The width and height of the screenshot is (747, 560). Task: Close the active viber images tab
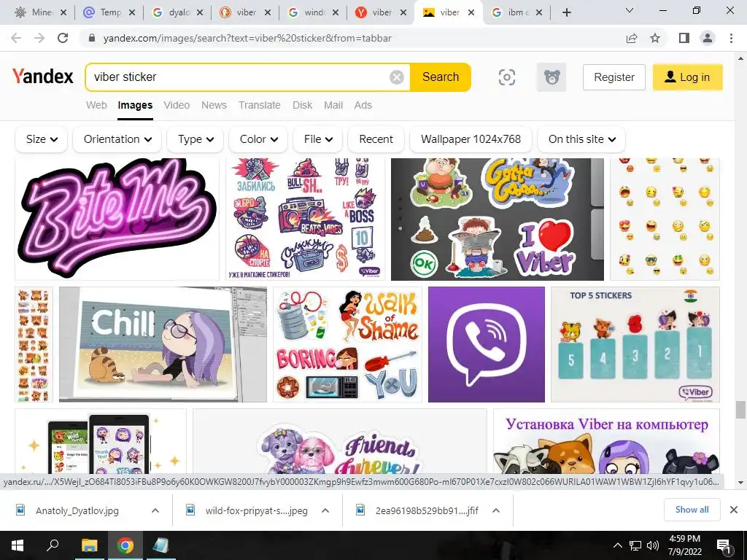point(471,13)
